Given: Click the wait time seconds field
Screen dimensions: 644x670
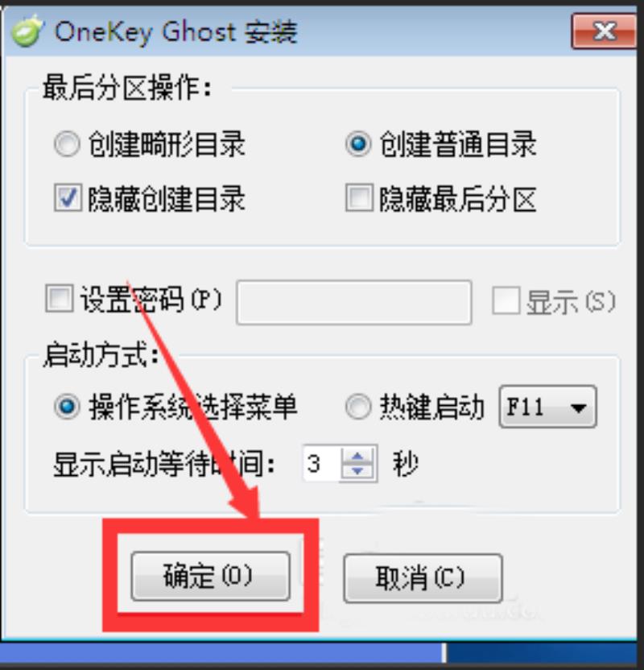Looking at the screenshot, I should [321, 464].
